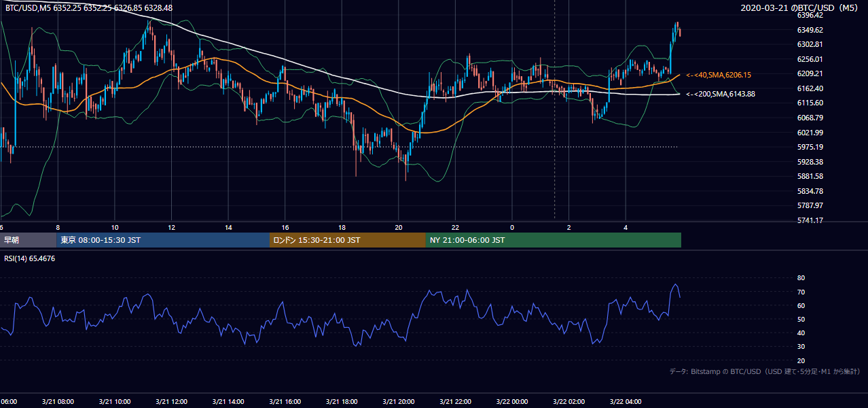Viewport: 868px width, 408px height.
Task: Click the 3/21 14:00 time label
Action: point(228,402)
